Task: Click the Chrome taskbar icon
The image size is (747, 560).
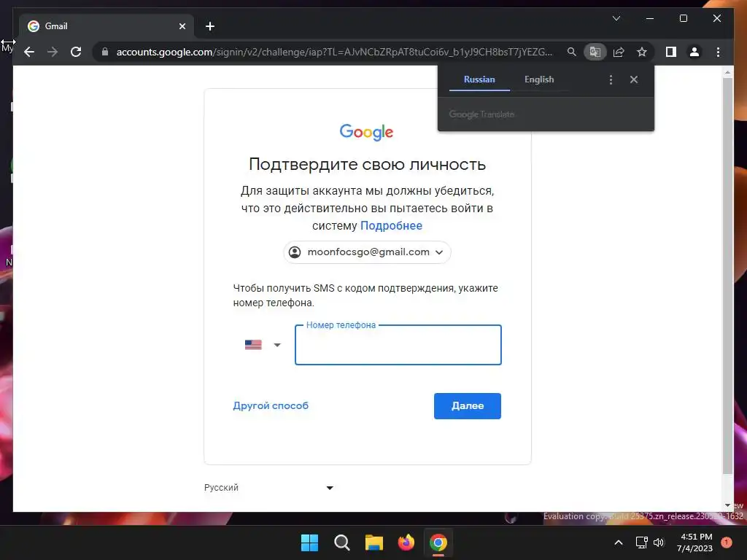Action: click(x=438, y=542)
